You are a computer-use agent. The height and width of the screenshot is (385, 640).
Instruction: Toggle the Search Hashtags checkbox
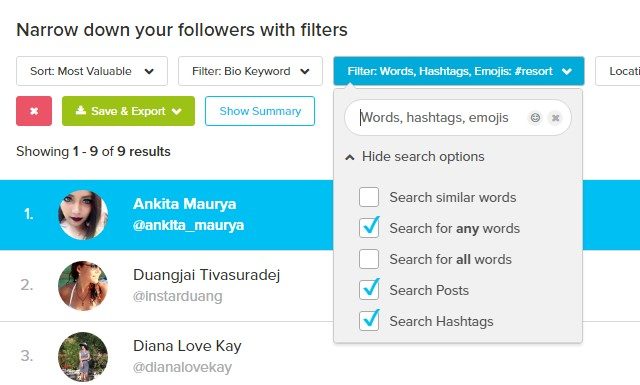(369, 321)
